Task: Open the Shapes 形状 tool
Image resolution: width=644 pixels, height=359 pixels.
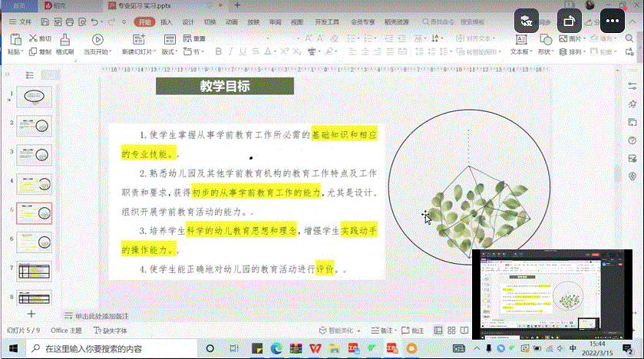Action: click(x=546, y=39)
